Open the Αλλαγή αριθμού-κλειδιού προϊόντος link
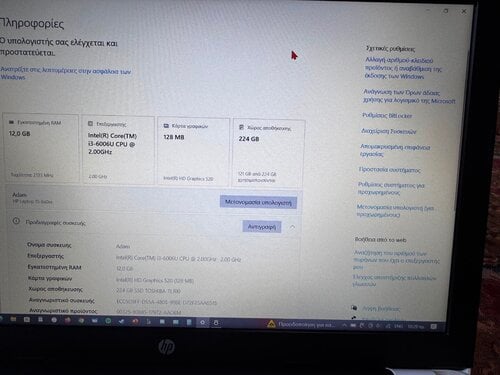The width and height of the screenshot is (500, 375). pyautogui.click(x=403, y=68)
